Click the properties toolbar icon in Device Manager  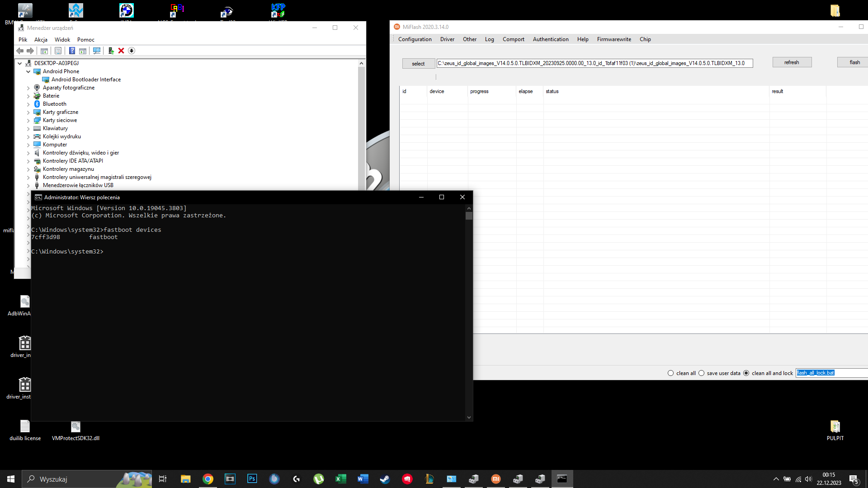click(58, 51)
